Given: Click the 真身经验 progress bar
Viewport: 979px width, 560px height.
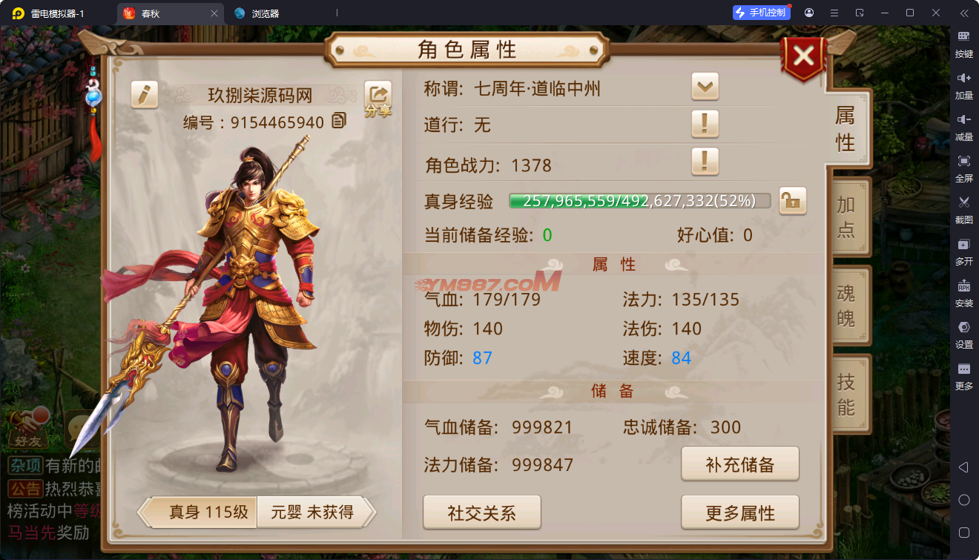Looking at the screenshot, I should click(x=640, y=201).
